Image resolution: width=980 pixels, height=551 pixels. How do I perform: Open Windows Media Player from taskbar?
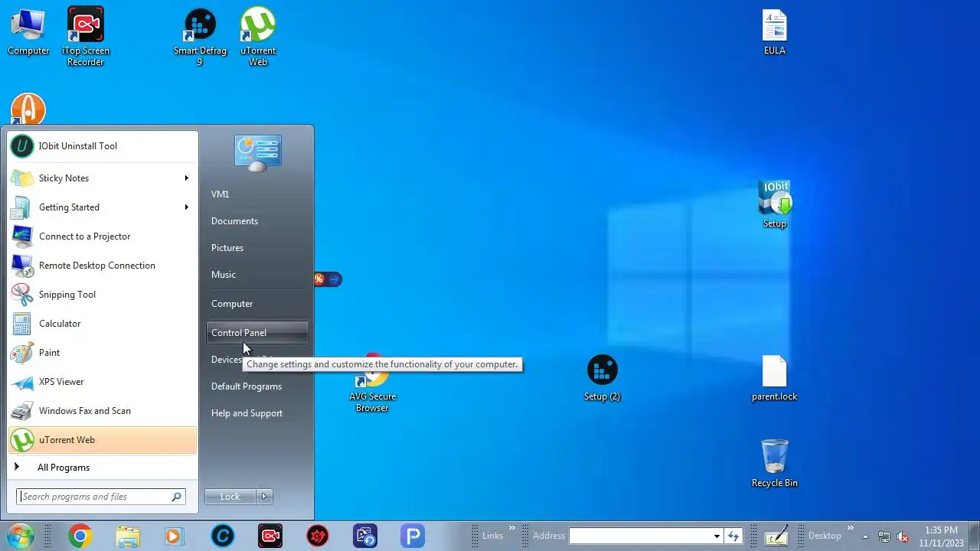pos(174,536)
